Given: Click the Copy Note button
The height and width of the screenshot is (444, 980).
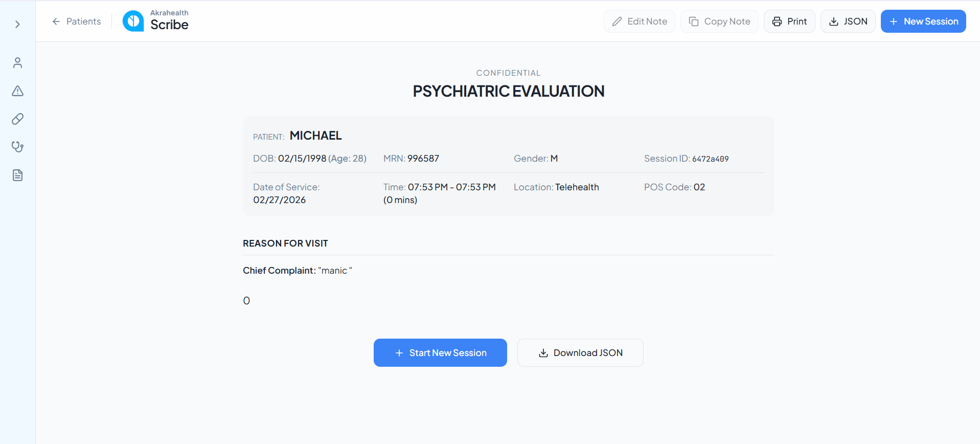Looking at the screenshot, I should coord(719,21).
